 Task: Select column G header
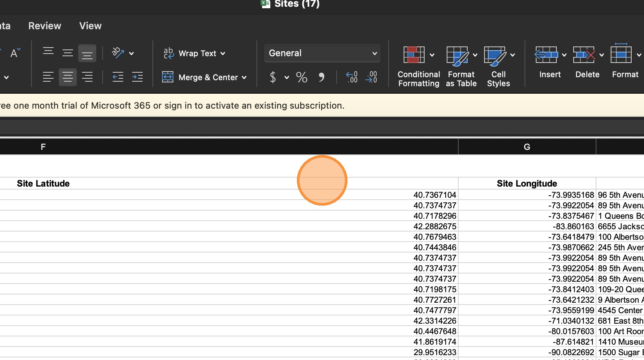(527, 147)
